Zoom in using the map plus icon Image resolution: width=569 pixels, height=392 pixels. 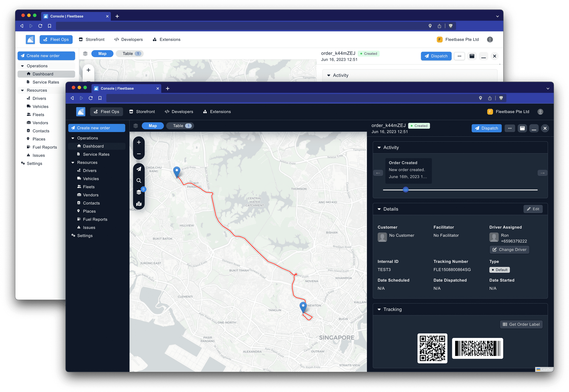(x=139, y=142)
